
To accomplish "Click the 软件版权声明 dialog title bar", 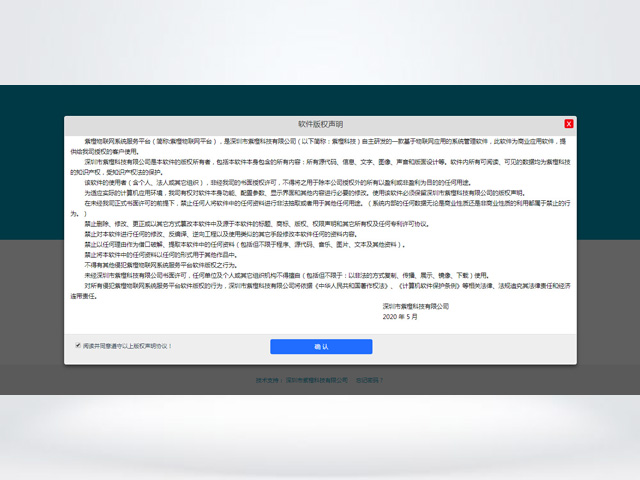I will tap(320, 124).
